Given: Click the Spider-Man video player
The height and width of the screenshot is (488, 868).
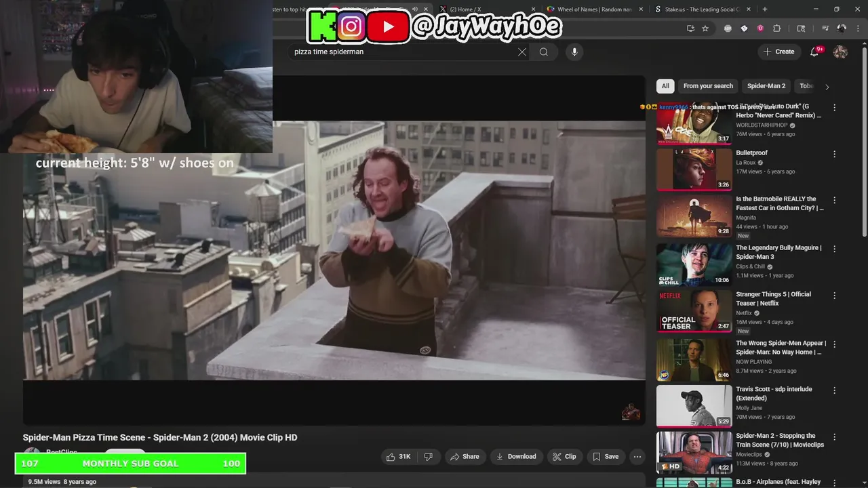Looking at the screenshot, I should (334, 251).
